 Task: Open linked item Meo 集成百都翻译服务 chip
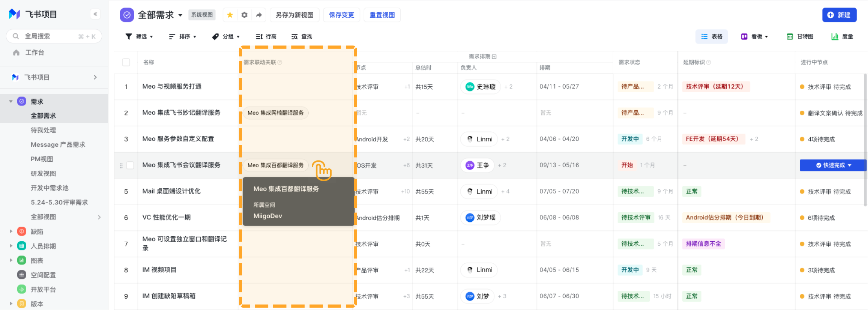click(276, 165)
